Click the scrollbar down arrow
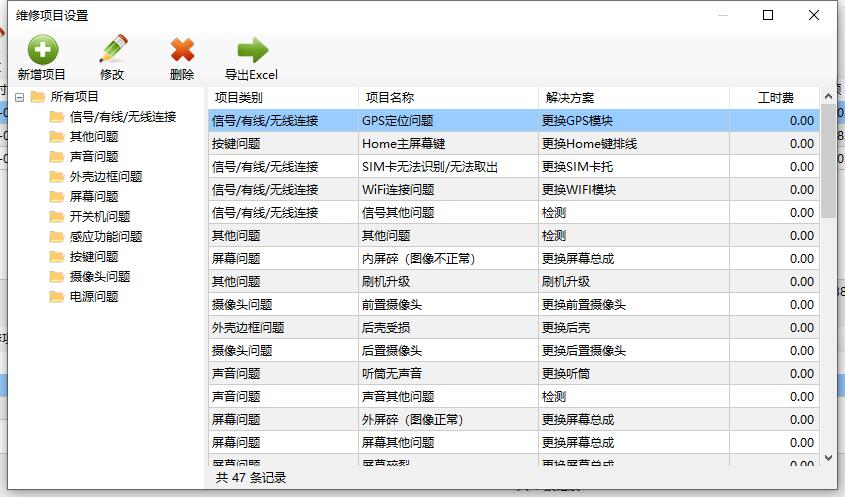This screenshot has height=497, width=845. click(x=828, y=456)
